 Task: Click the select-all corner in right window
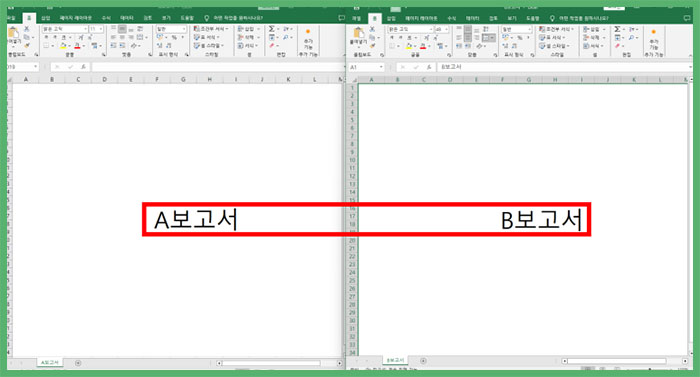click(354, 80)
